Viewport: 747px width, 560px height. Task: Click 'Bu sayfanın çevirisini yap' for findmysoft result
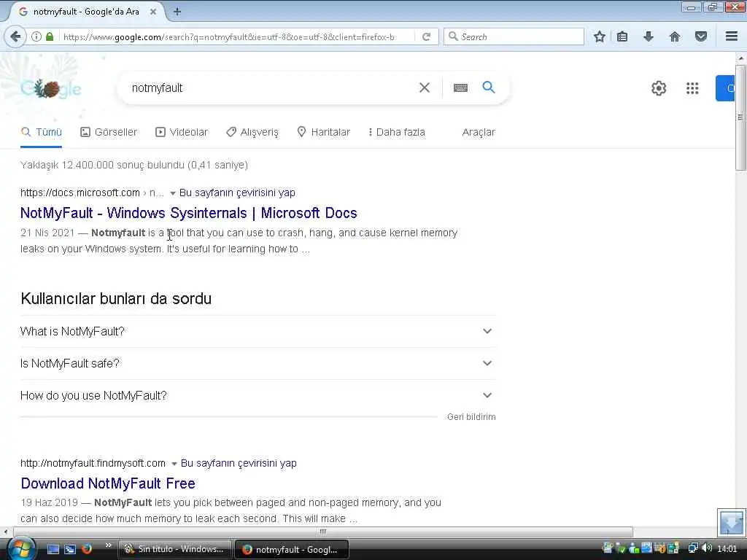(x=239, y=463)
